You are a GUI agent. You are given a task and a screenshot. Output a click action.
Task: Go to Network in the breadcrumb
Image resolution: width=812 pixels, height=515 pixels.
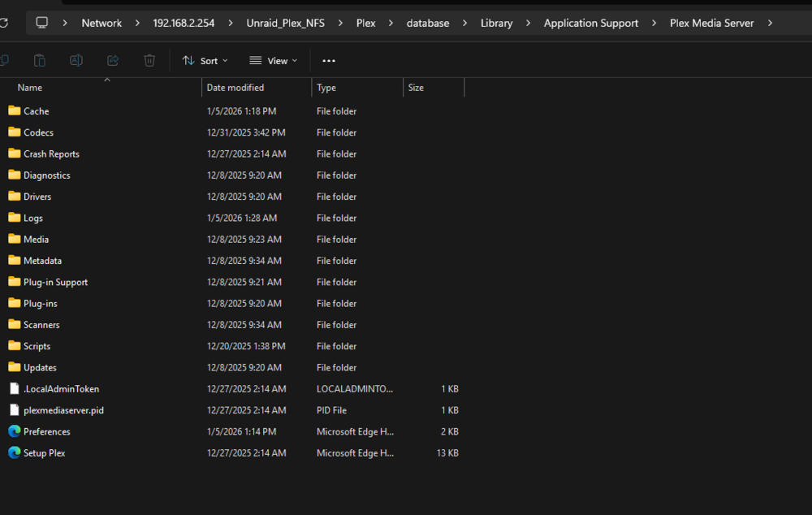click(x=101, y=23)
